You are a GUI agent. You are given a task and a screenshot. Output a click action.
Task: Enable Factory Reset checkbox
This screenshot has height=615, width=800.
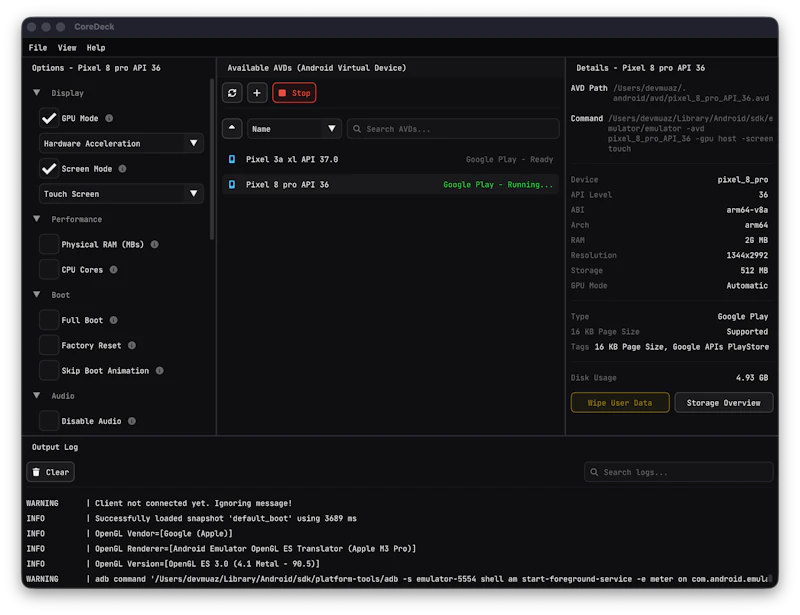pyautogui.click(x=49, y=346)
